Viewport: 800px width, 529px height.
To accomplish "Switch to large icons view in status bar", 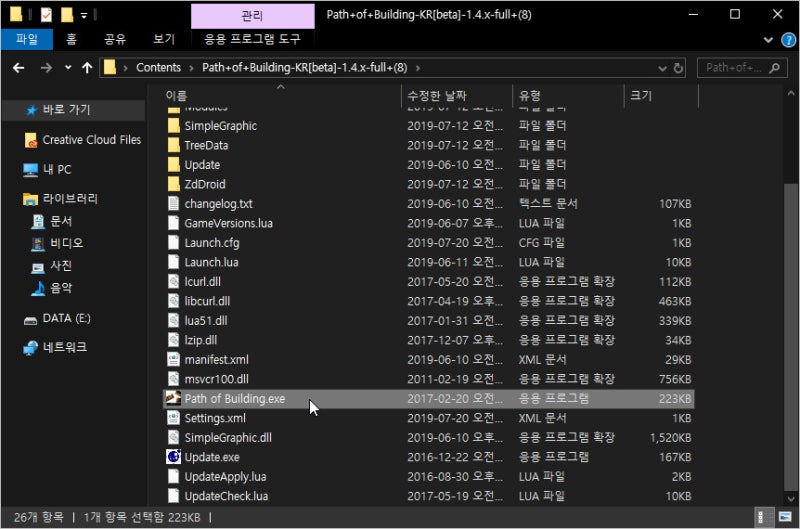I will 785,517.
